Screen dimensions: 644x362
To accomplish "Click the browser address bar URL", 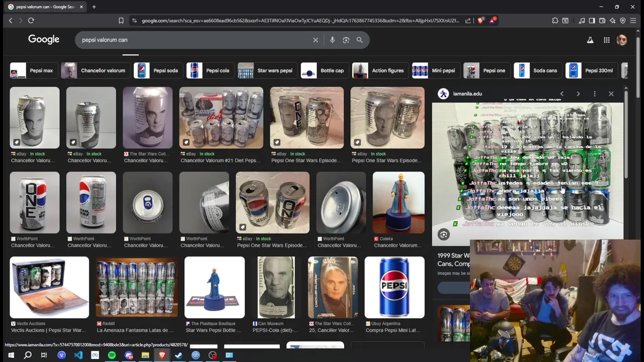I will 300,21.
